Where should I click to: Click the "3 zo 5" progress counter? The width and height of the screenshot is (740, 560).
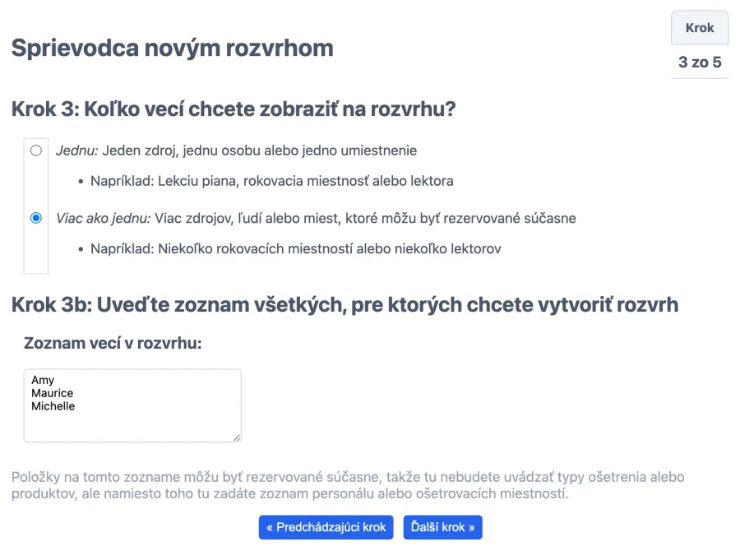coord(700,62)
